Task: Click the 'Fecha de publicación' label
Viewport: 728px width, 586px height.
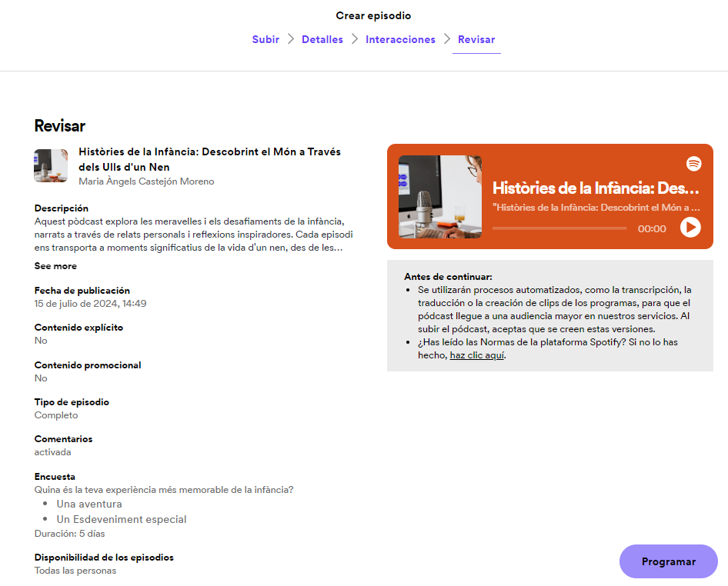Action: (82, 291)
